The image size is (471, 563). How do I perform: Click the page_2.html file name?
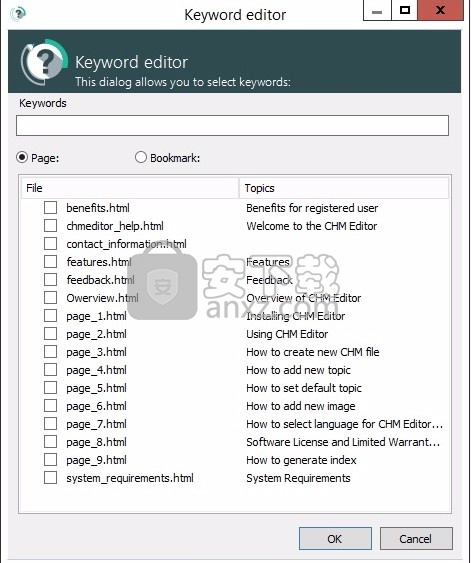click(97, 334)
